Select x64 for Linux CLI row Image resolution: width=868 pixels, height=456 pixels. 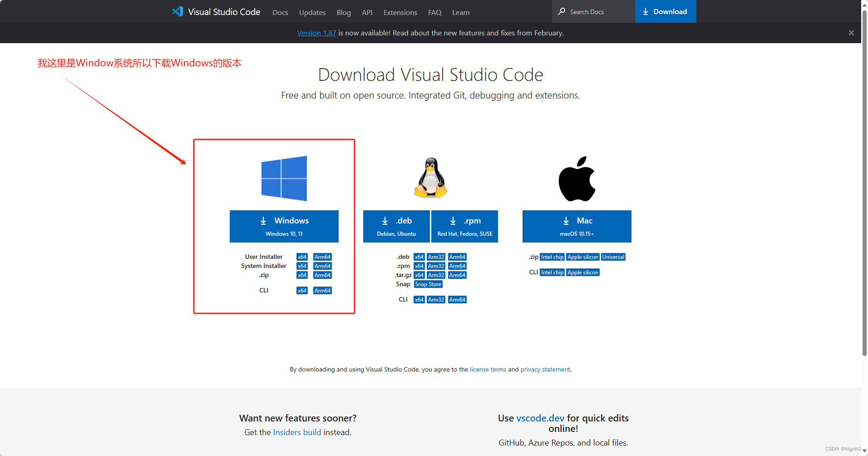(419, 300)
